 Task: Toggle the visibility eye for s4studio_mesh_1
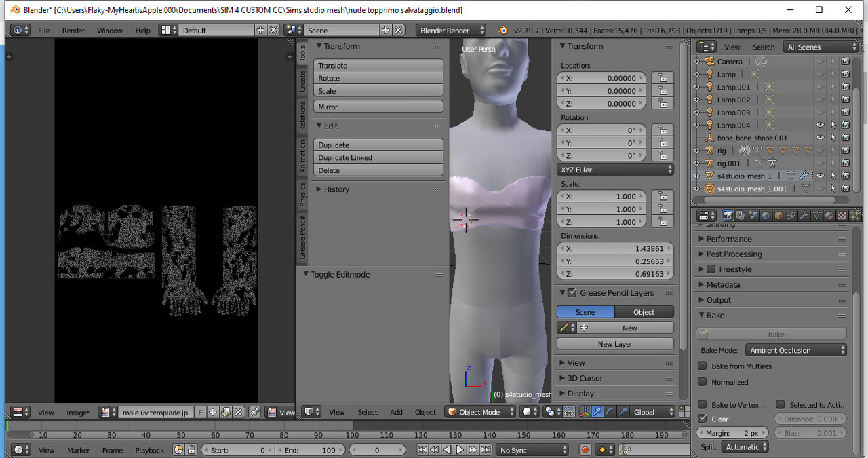click(820, 176)
